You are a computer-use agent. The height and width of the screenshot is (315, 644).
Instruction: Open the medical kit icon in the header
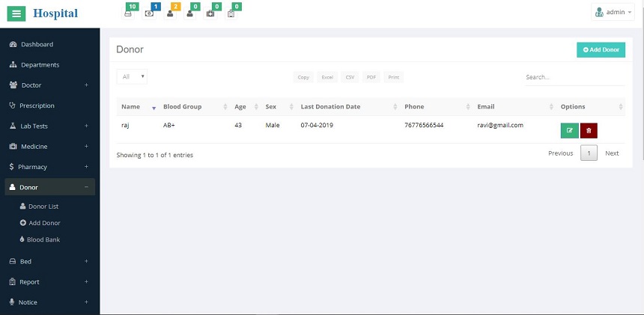coord(210,13)
